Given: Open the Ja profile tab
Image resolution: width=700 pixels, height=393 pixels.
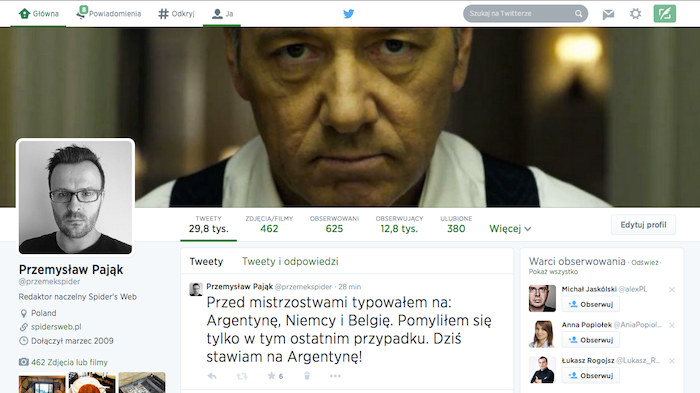Looking at the screenshot, I should click(x=222, y=14).
